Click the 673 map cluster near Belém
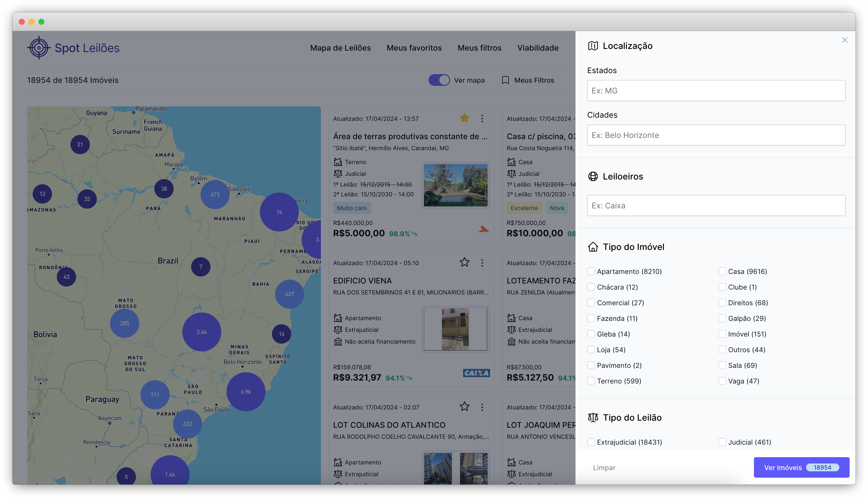 tap(215, 194)
